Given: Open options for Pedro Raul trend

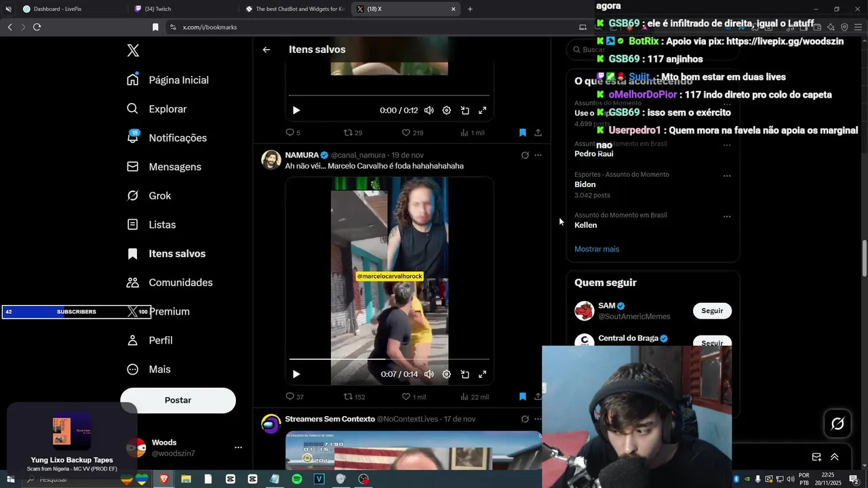Looking at the screenshot, I should coord(727,145).
